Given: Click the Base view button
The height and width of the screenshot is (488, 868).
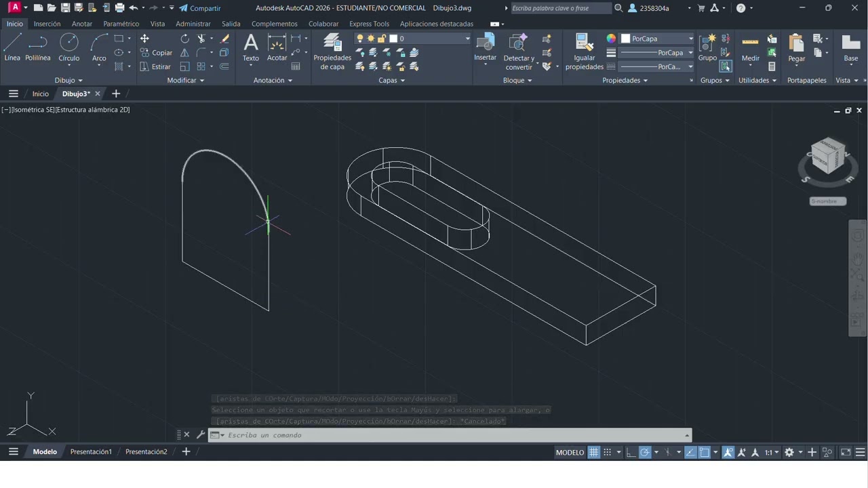Looking at the screenshot, I should click(x=850, y=47).
